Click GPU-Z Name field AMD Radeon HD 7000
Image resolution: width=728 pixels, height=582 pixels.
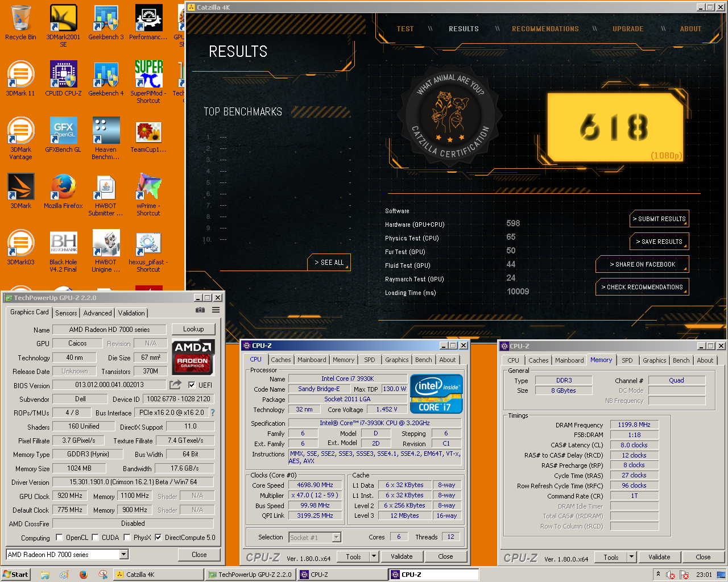pyautogui.click(x=109, y=330)
